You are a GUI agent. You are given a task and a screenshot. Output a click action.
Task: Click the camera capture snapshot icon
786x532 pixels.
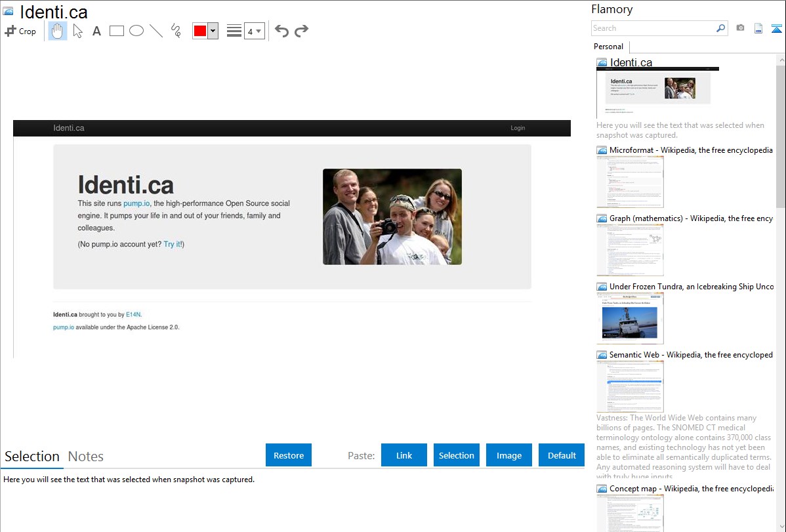pyautogui.click(x=740, y=28)
